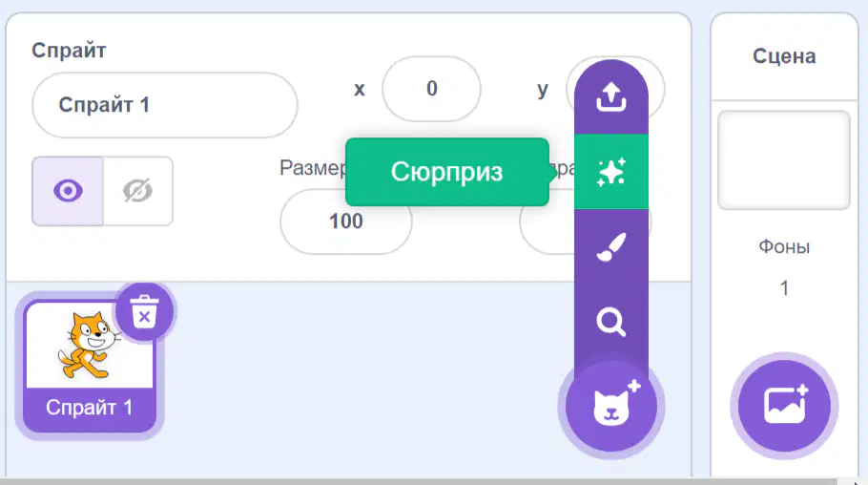Click the x coordinate input field
The image size is (868, 485).
click(431, 89)
